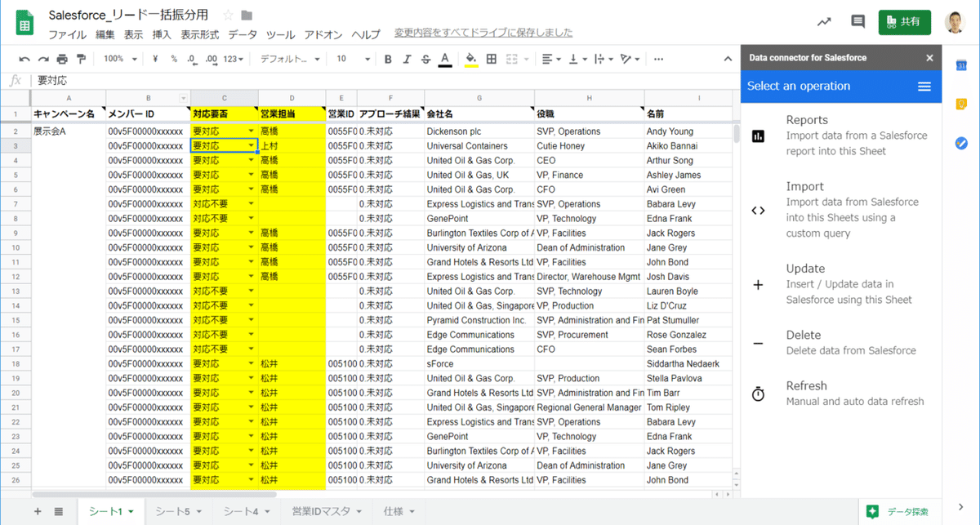Open the fill color picker
Viewport: 980px width, 525px height.
point(471,59)
